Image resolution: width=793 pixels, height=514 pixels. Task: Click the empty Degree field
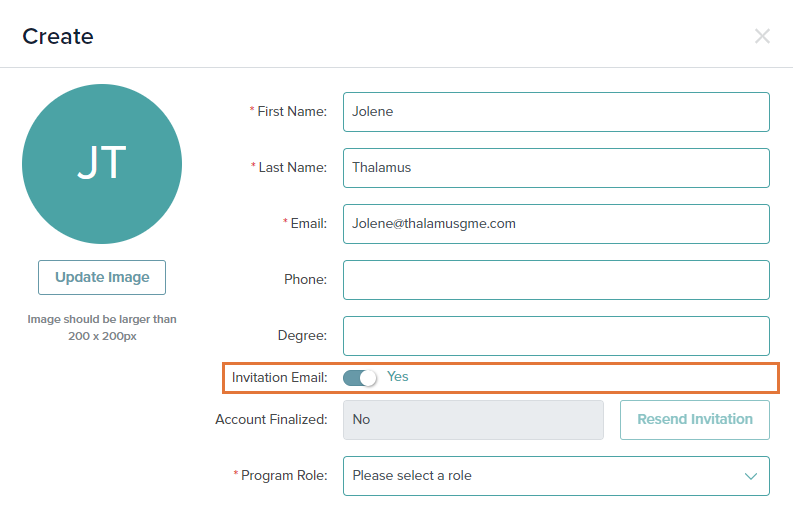pos(556,336)
